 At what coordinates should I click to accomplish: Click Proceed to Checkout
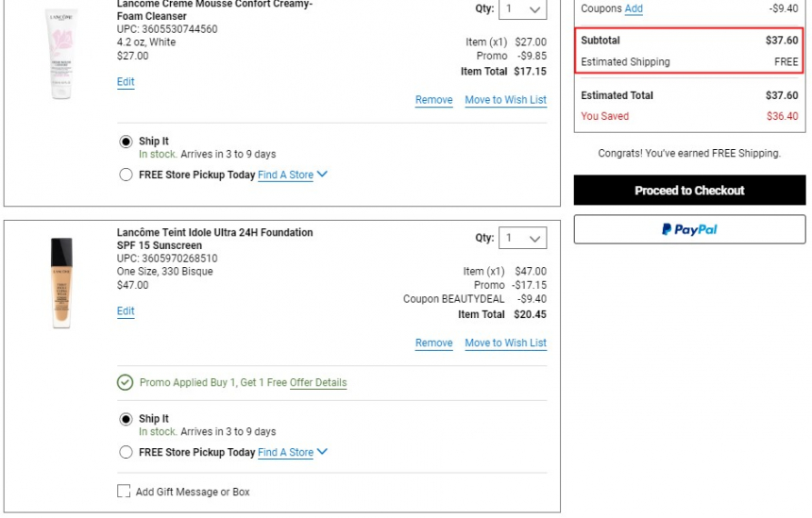pyautogui.click(x=689, y=191)
